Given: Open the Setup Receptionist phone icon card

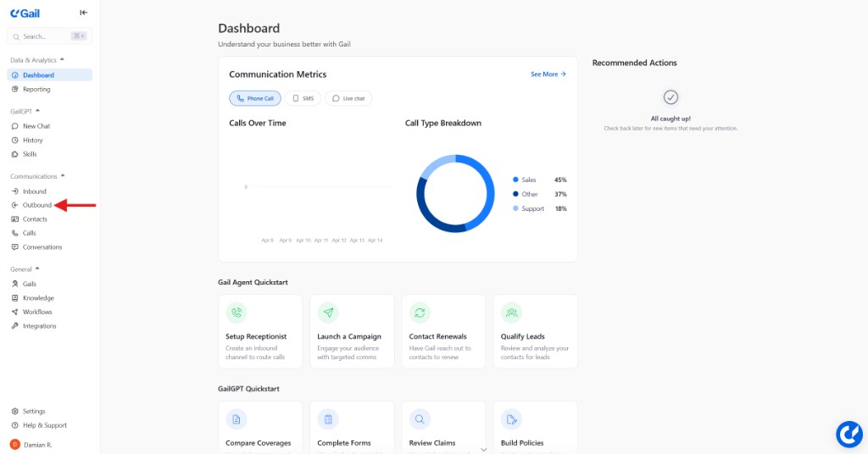Looking at the screenshot, I should 236,313.
